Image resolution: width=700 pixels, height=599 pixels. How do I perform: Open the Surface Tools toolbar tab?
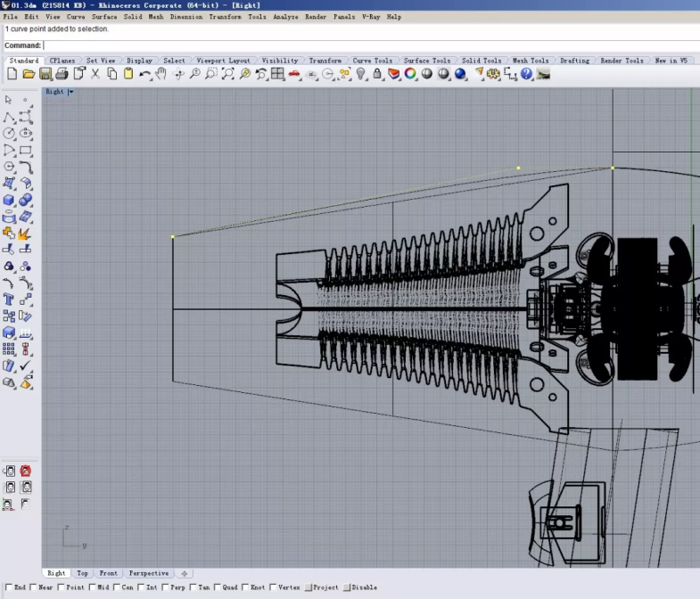coord(427,61)
